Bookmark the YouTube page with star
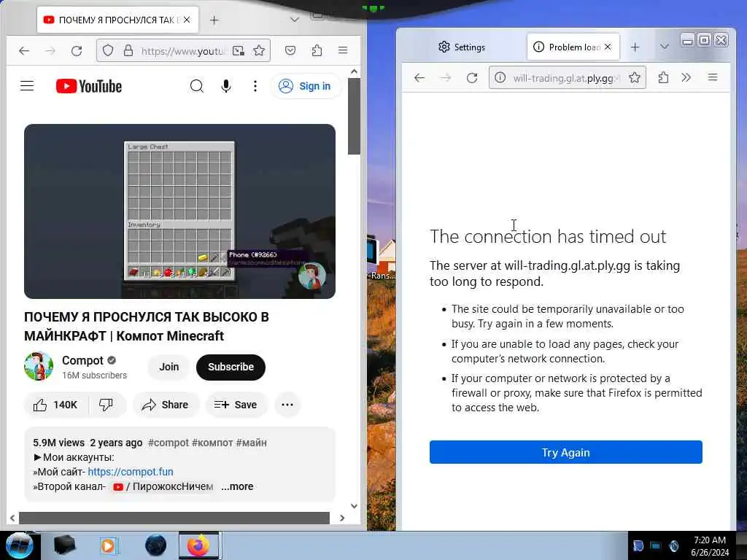The height and width of the screenshot is (560, 747). click(x=259, y=50)
